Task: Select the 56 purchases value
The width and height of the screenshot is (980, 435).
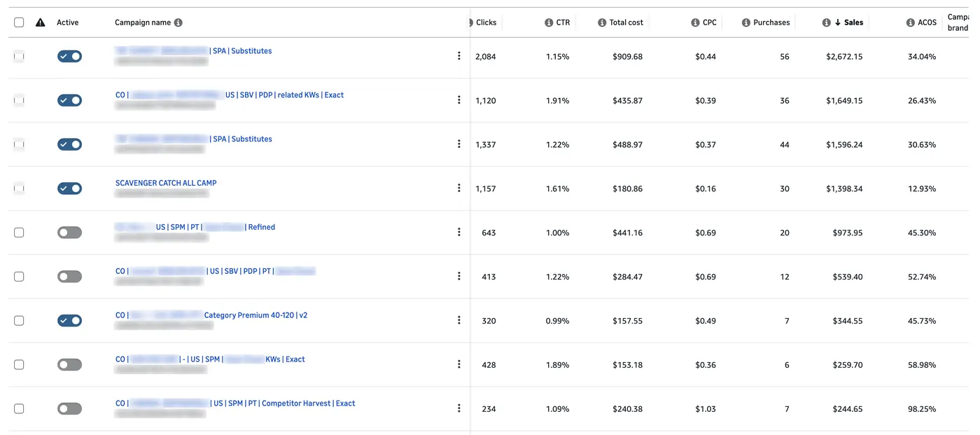Action: click(x=785, y=57)
